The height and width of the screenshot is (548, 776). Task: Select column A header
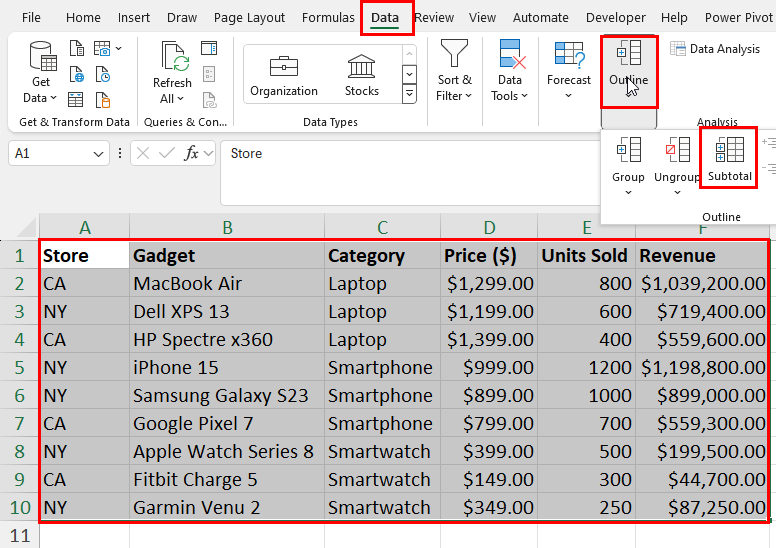pos(85,228)
